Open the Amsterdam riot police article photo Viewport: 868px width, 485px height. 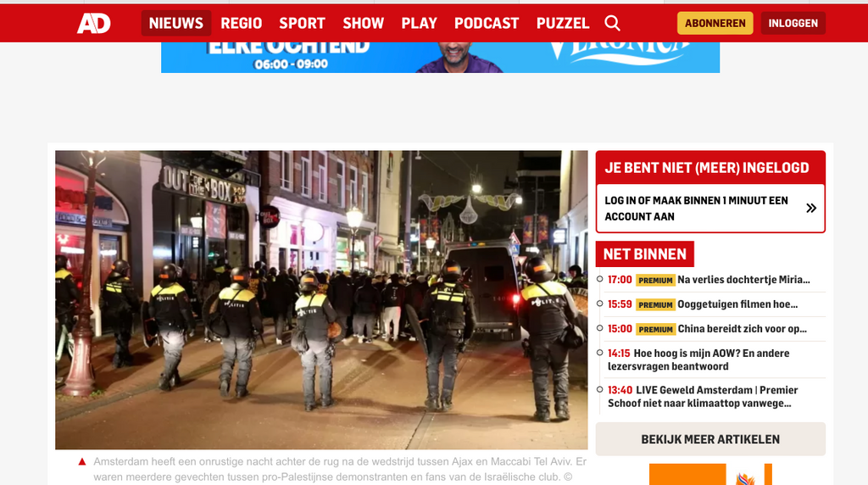[x=321, y=299]
